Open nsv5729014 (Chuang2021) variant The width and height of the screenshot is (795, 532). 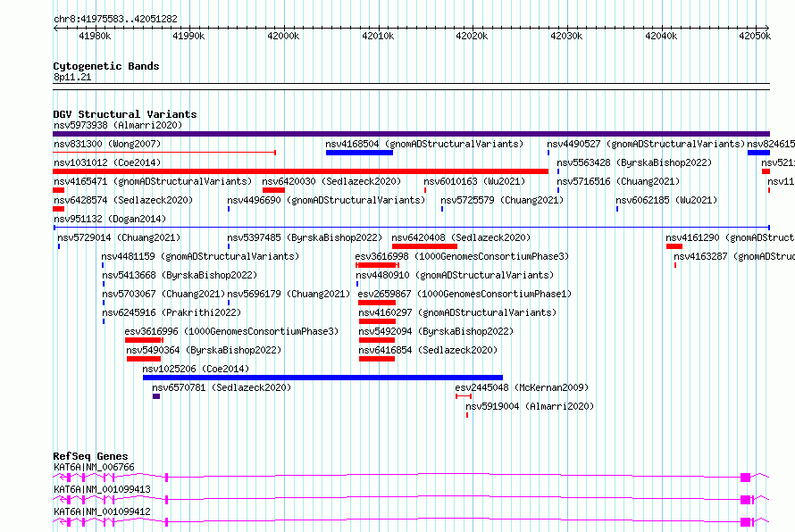(x=119, y=237)
